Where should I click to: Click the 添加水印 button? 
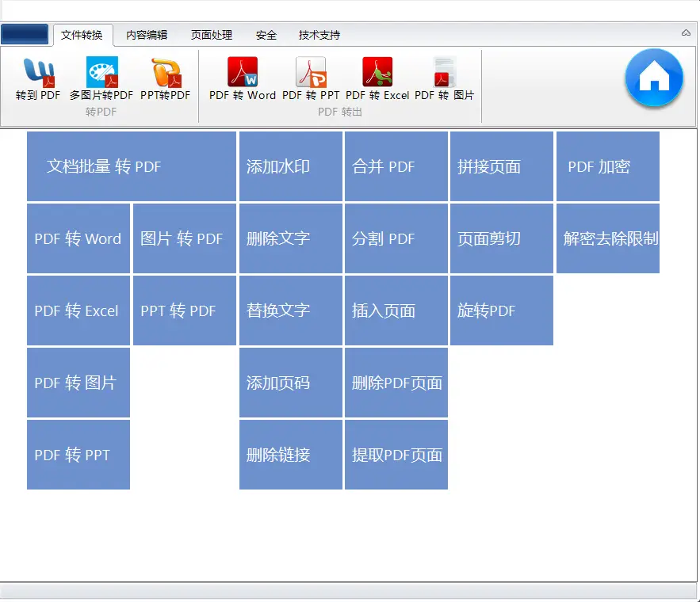click(x=290, y=166)
